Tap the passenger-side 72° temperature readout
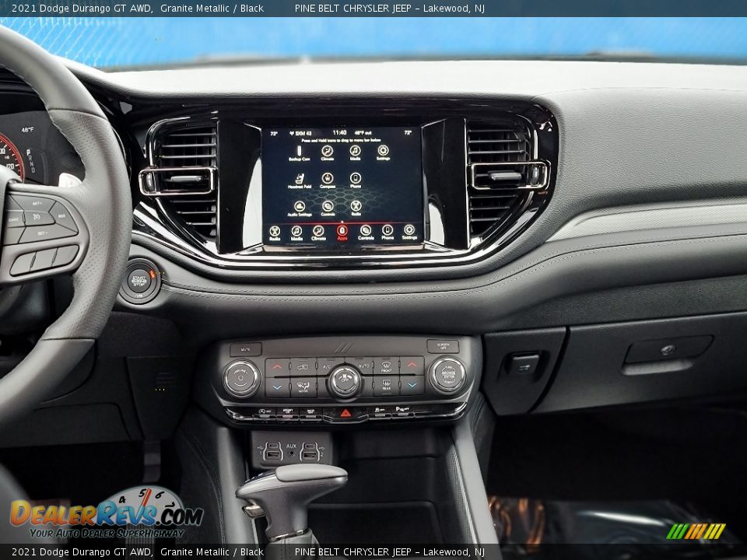The image size is (747, 560). (408, 133)
